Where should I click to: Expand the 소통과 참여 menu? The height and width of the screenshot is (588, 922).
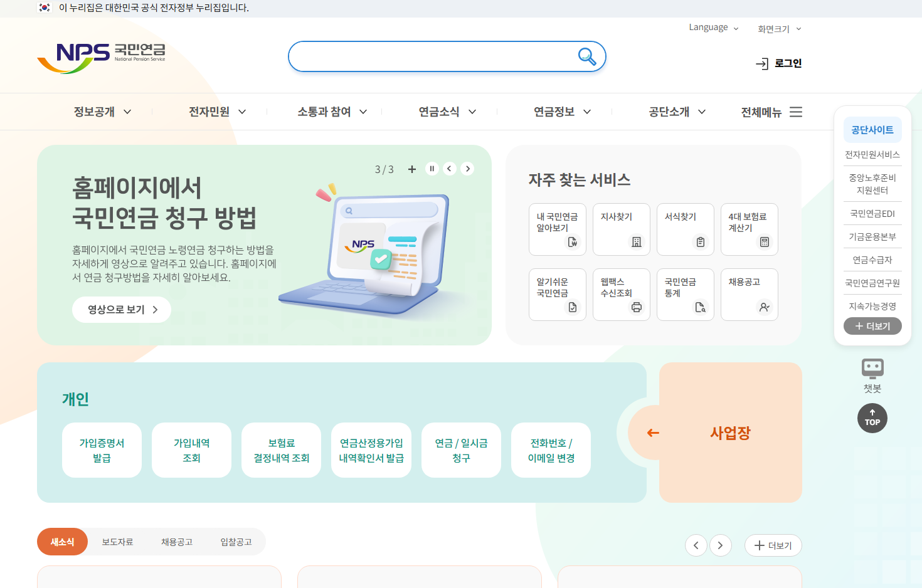[332, 112]
